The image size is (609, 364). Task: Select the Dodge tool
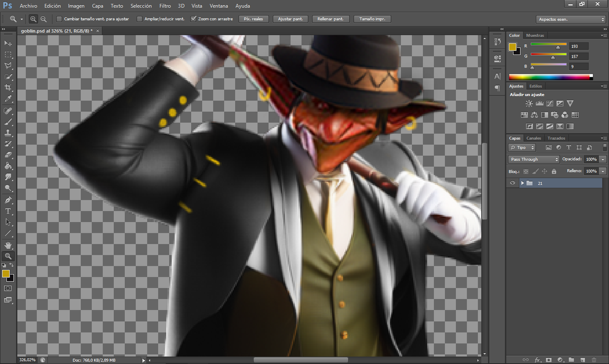coord(8,188)
